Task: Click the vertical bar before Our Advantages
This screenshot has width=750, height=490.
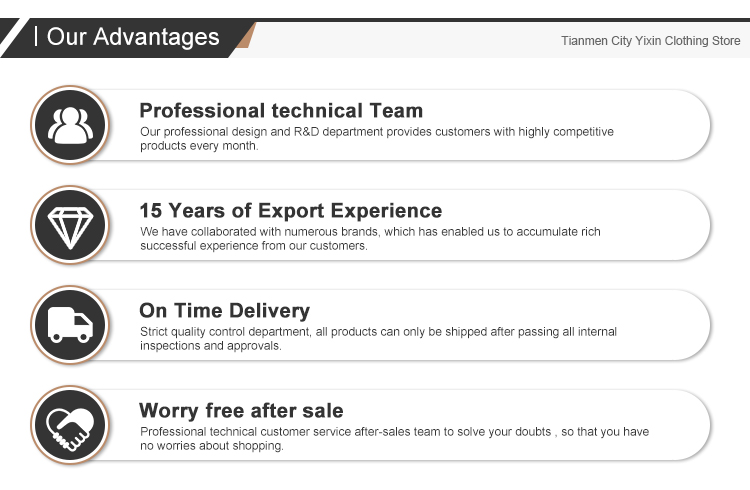Action: pyautogui.click(x=36, y=36)
